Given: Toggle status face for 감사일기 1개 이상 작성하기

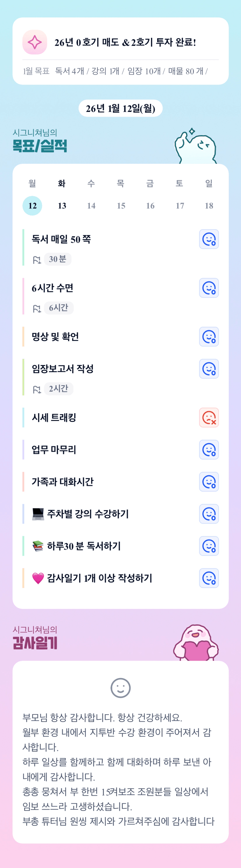Looking at the screenshot, I should pos(209,578).
